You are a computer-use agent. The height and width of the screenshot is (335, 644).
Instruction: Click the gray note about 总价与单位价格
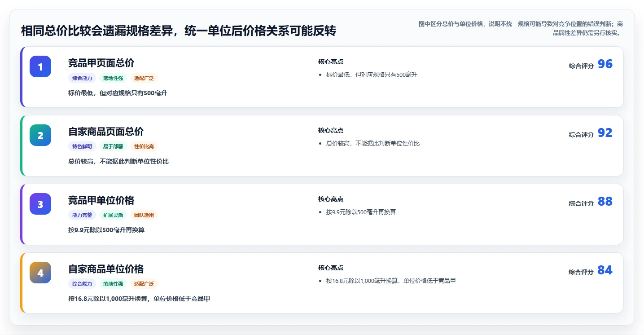point(521,28)
